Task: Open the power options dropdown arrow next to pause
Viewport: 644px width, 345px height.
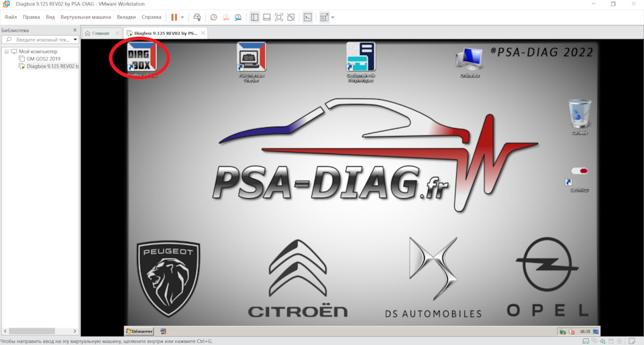Action: click(x=182, y=17)
